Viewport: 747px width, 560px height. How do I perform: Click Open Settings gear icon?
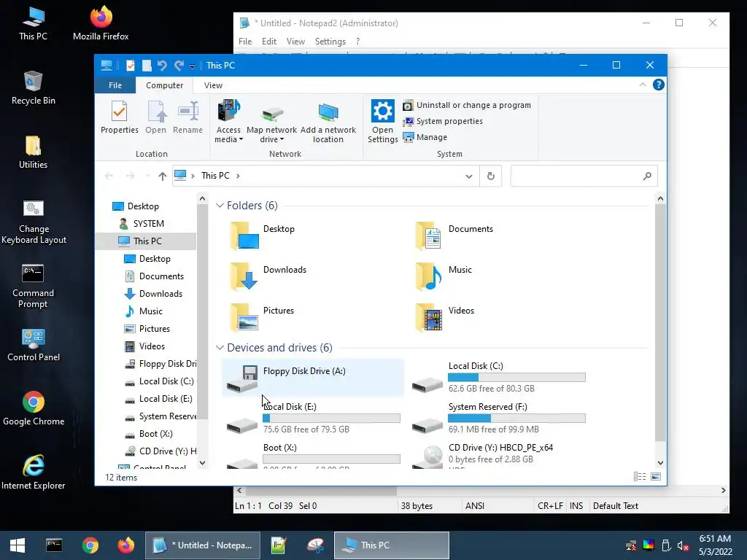382,122
